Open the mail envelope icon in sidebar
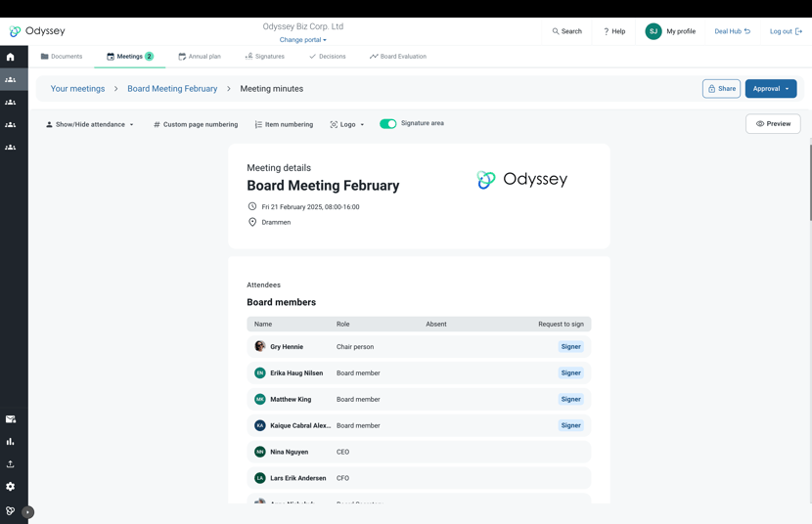Screen dimensions: 812x524 11,419
